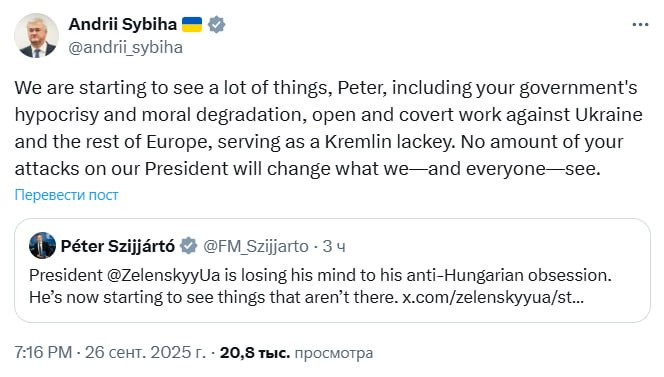This screenshot has height=377, width=664.
Task: Open the @ZelenskyyUa mention
Action: click(163, 275)
